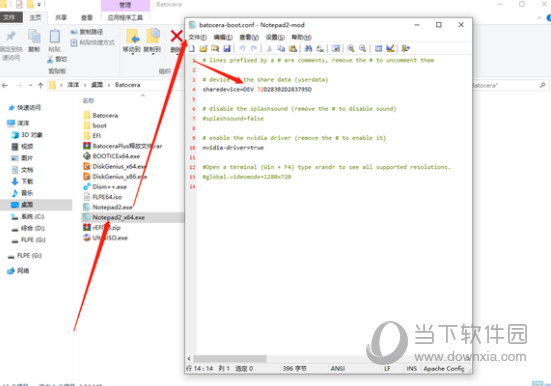This screenshot has width=551, height=386.
Task: Open 设置 menu in Notepad2
Action: [275, 37]
